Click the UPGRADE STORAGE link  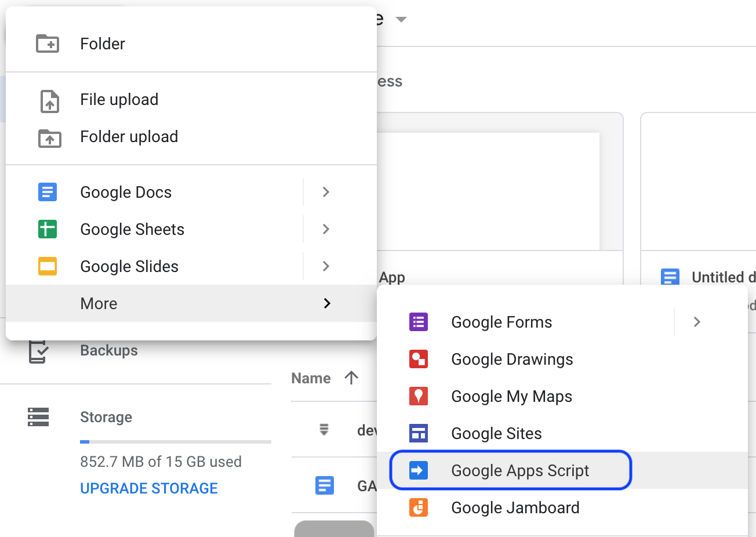click(149, 488)
